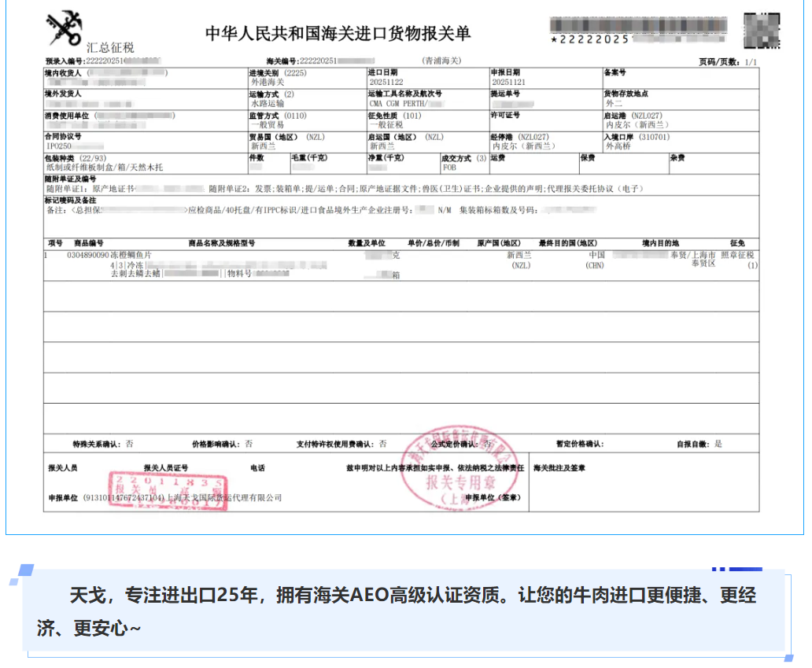812x668 pixels.
Task: Click the blue striped decoration at banner's top-right
Action: [737, 569]
